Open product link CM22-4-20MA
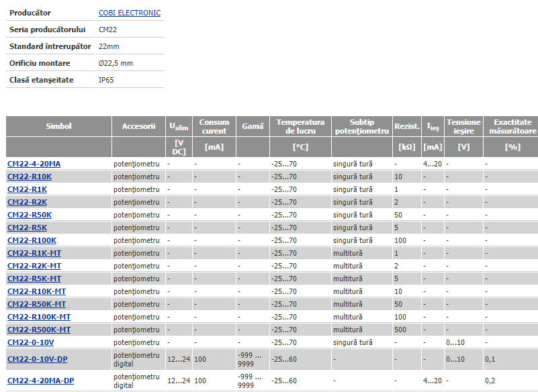 click(34, 164)
